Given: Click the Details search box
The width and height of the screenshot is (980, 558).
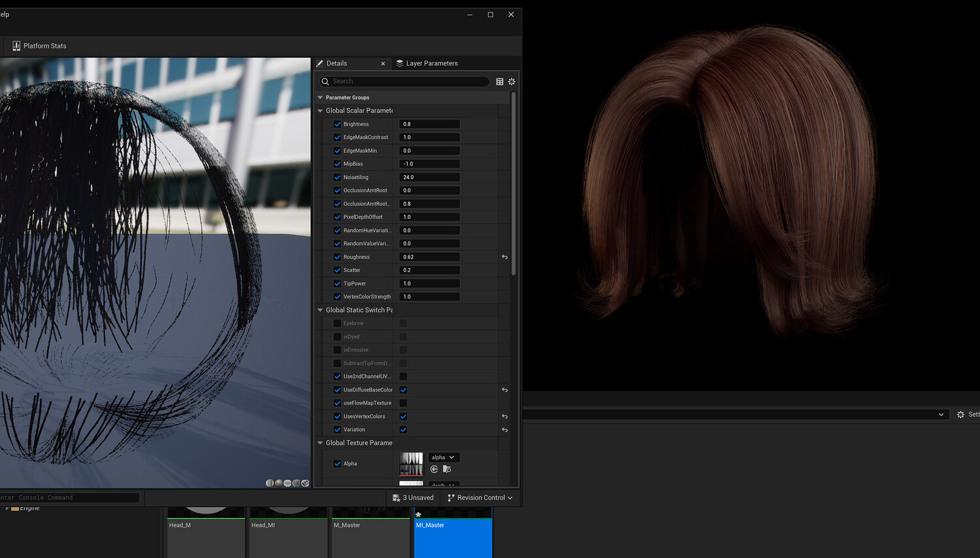Looking at the screenshot, I should click(x=405, y=82).
